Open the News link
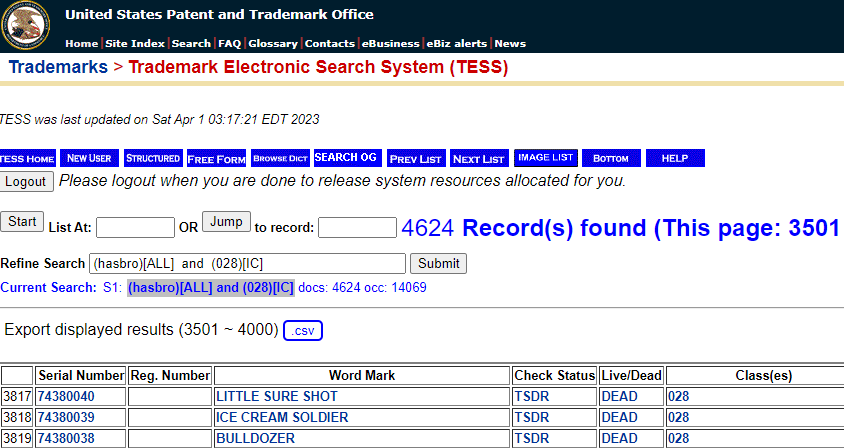 pyautogui.click(x=510, y=44)
